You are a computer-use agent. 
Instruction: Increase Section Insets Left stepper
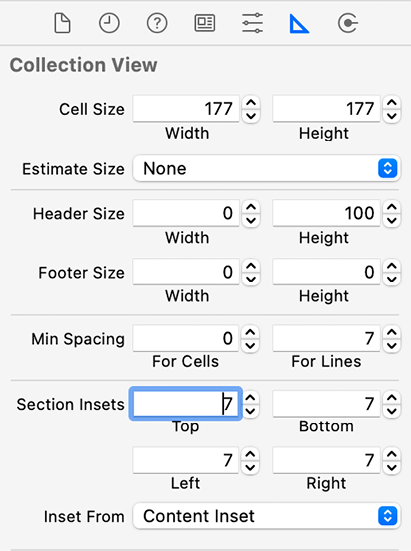coord(250,454)
